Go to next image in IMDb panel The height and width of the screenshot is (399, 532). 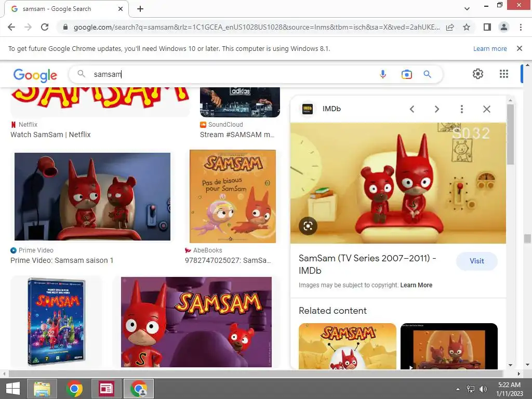tap(436, 109)
